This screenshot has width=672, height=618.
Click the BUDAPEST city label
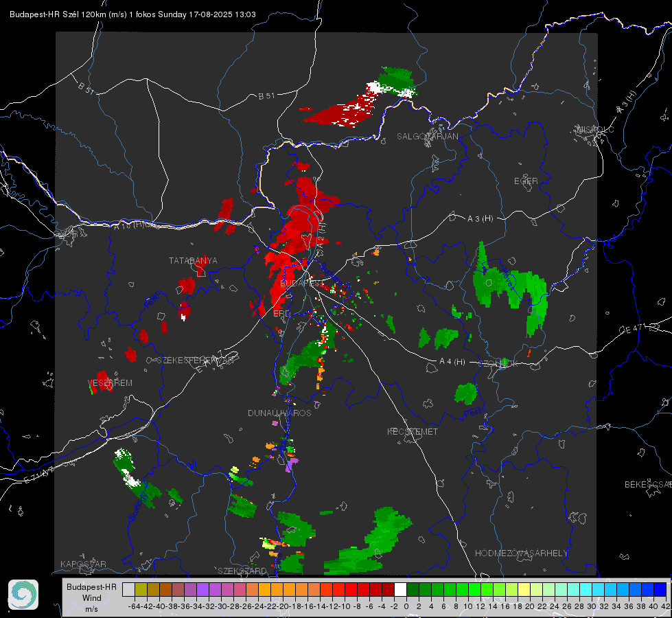point(301,283)
